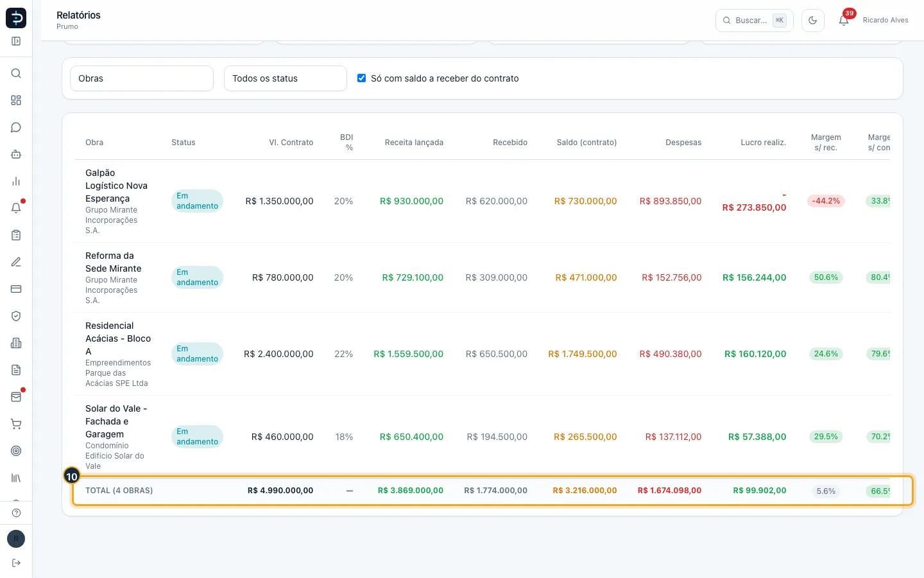Open the chat bubble icon
Image resolution: width=924 pixels, height=578 pixels.
[x=16, y=127]
